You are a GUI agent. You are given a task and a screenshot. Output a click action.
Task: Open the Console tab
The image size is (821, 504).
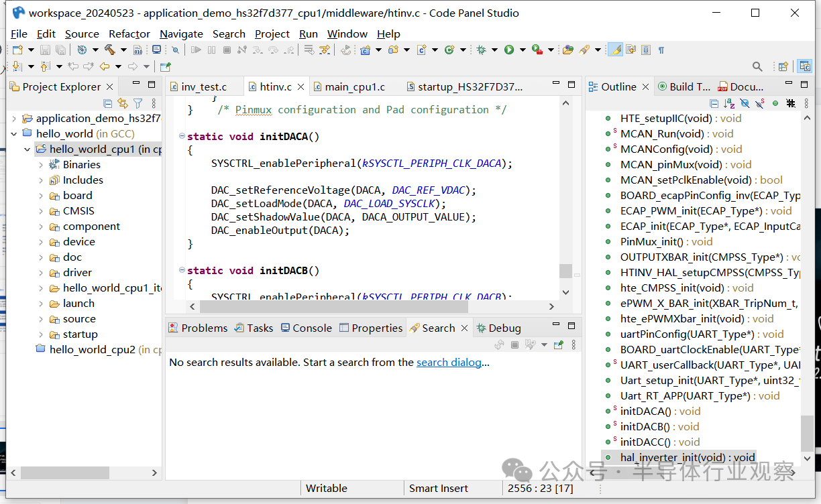tap(306, 328)
